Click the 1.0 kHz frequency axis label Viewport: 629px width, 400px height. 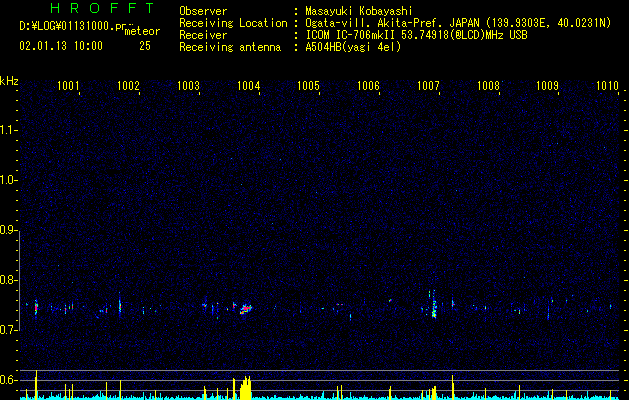click(9, 181)
